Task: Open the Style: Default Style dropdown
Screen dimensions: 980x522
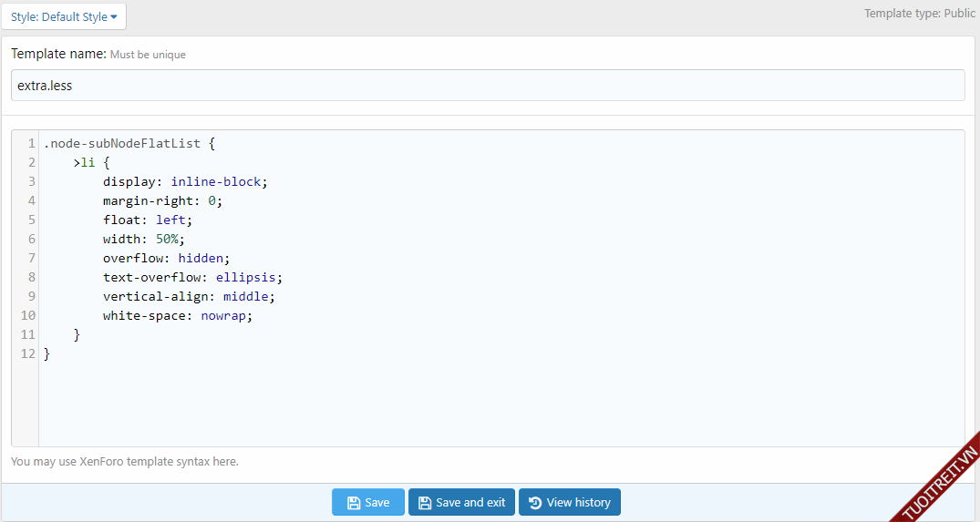Action: (x=64, y=16)
